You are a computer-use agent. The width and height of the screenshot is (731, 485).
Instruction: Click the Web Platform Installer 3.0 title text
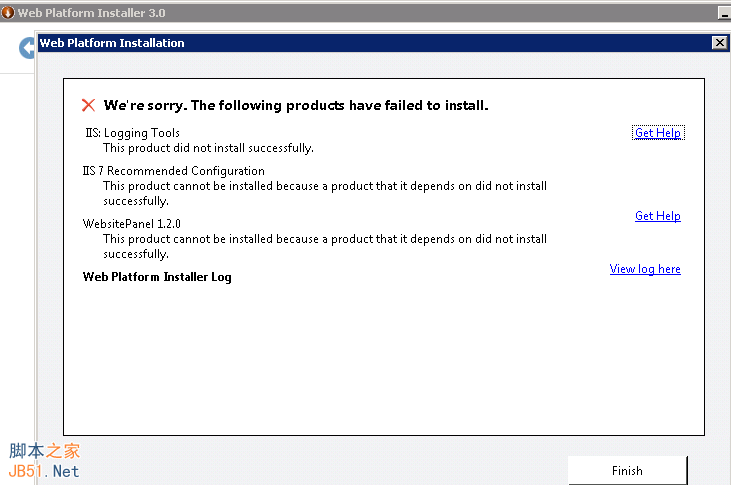pos(91,13)
